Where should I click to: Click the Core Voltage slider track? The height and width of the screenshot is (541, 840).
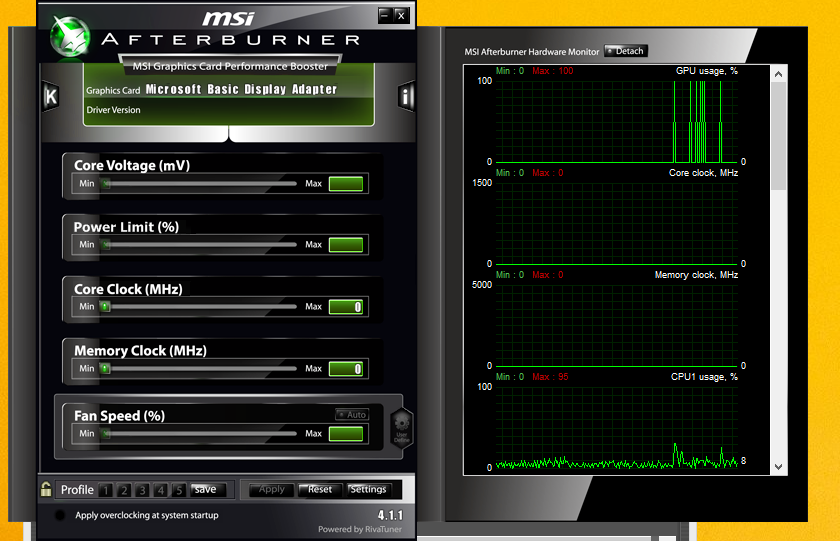(x=199, y=184)
